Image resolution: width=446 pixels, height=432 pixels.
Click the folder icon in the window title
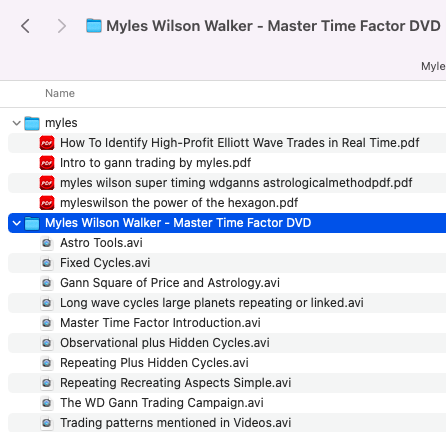[94, 26]
